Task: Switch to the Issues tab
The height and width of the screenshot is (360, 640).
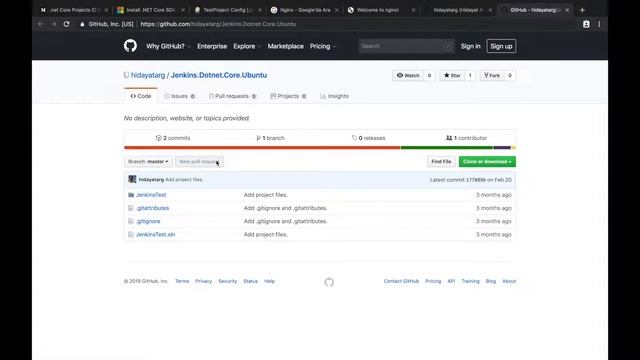Action: 180,96
